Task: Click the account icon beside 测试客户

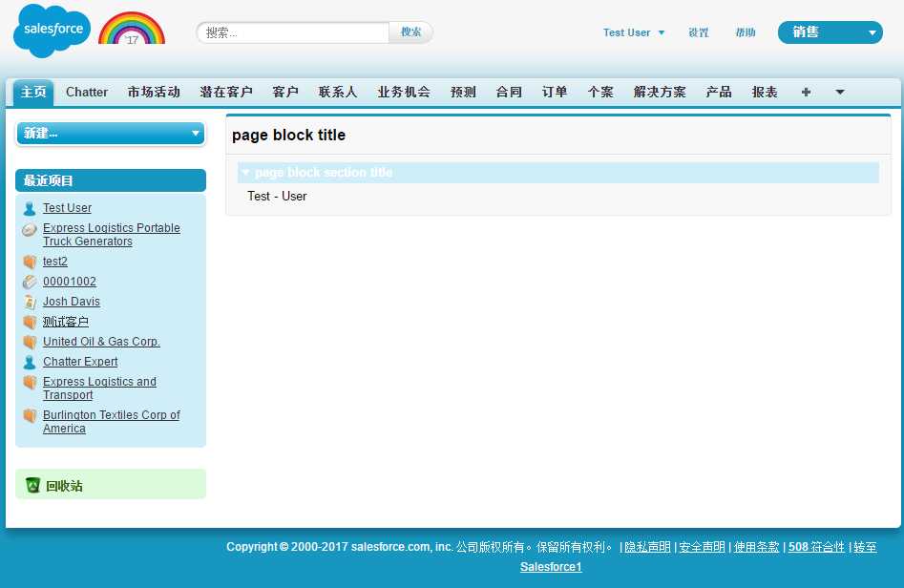Action: [30, 323]
